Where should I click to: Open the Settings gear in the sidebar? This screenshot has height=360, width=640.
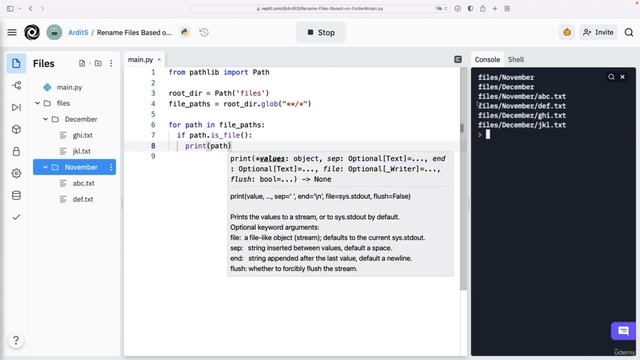16,173
